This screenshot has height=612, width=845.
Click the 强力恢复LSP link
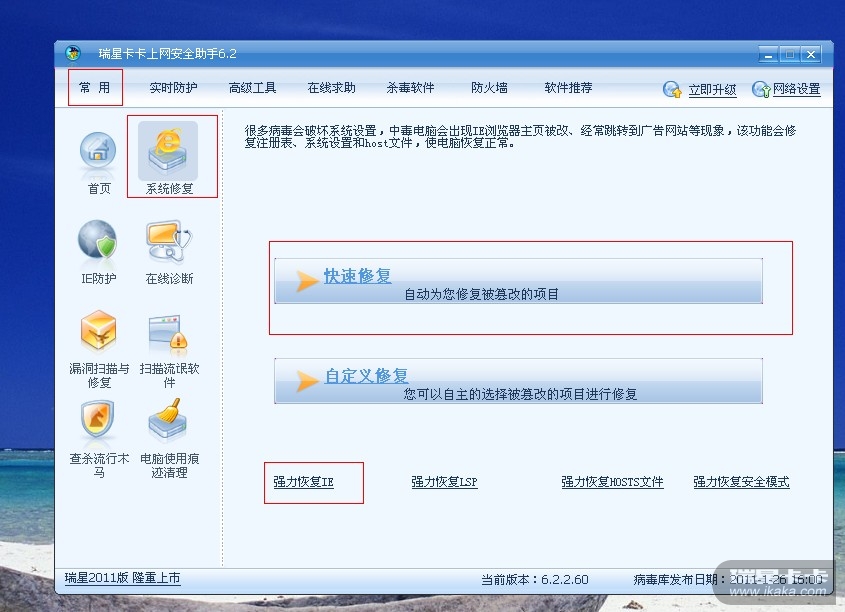(444, 482)
